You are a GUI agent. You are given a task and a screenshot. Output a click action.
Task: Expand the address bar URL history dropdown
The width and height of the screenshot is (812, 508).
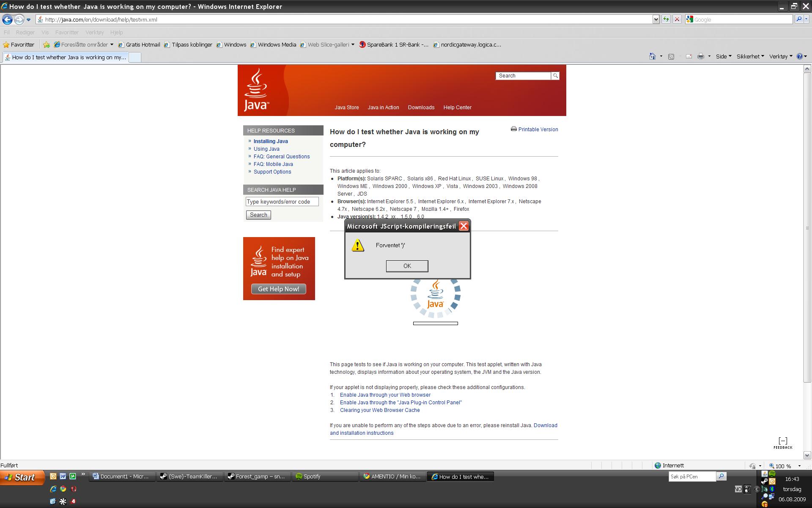656,19
